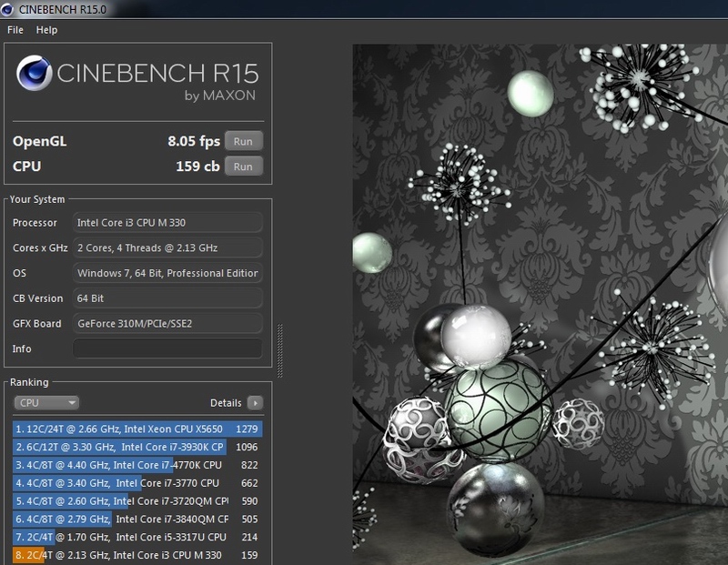Click the Your System group label
This screenshot has height=565, width=728.
[x=37, y=199]
